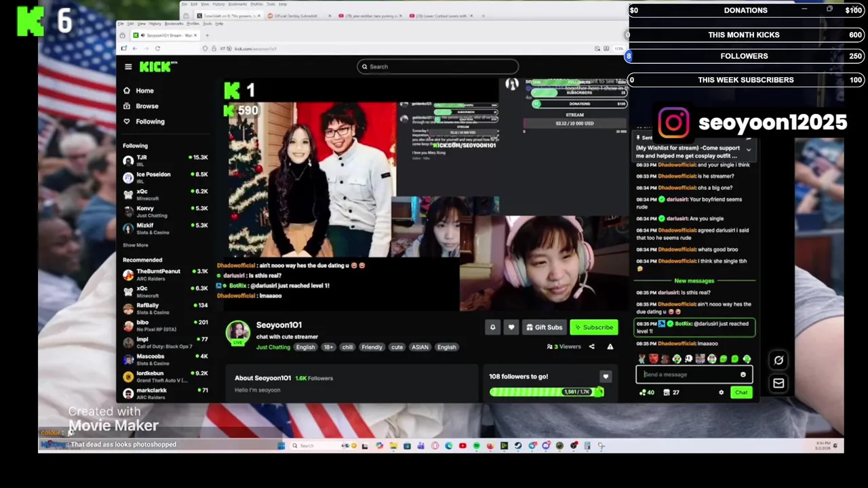Open History menu in front browser menu bar
868x488 pixels.
[155, 24]
